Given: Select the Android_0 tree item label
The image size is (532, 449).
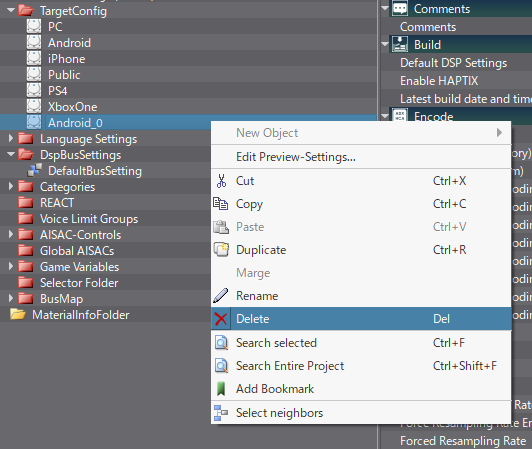Looking at the screenshot, I should [x=75, y=123].
